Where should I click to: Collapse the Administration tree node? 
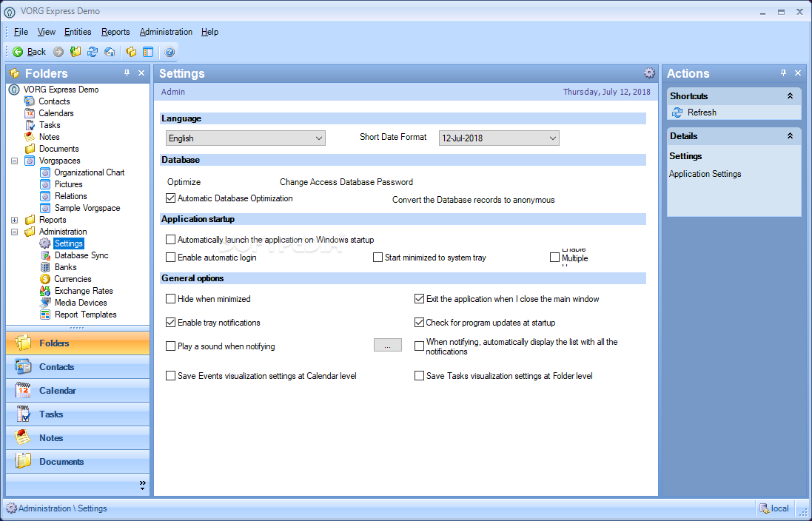tap(15, 232)
